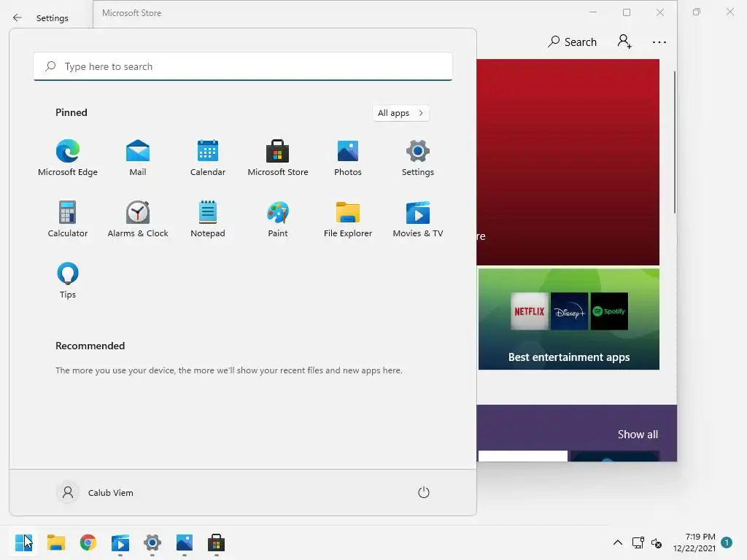Viewport: 747px width, 560px height.
Task: Click Show all link in Microsoft Store
Action: (x=638, y=435)
